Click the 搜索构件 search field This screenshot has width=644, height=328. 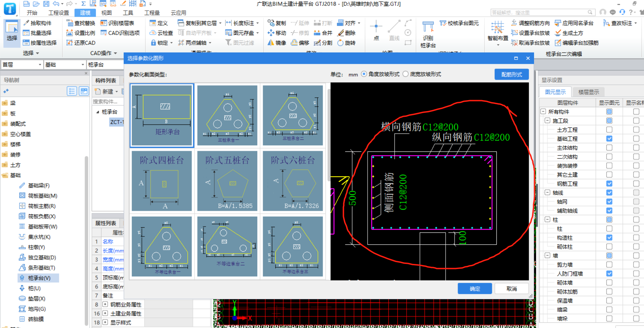(x=108, y=101)
